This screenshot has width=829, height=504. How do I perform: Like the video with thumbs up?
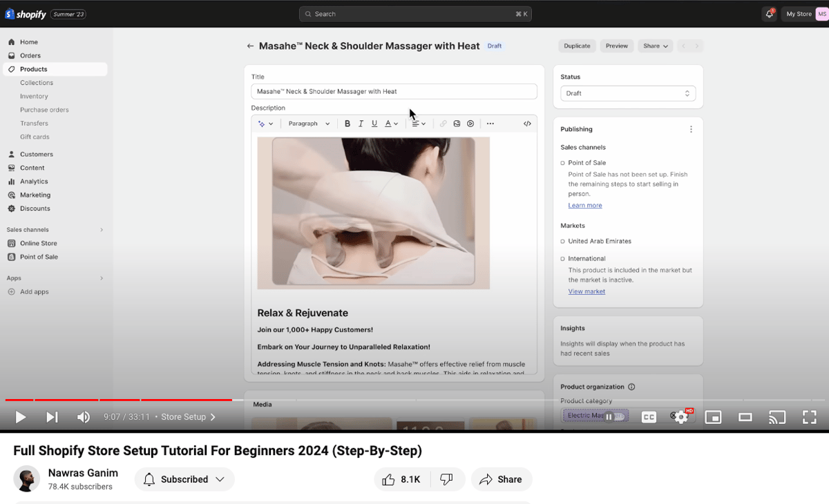(x=402, y=479)
